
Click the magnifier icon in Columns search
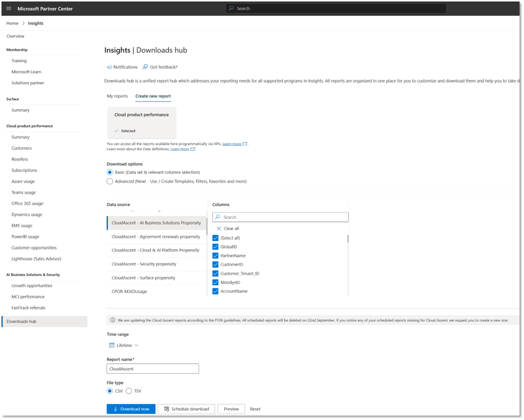click(x=218, y=217)
